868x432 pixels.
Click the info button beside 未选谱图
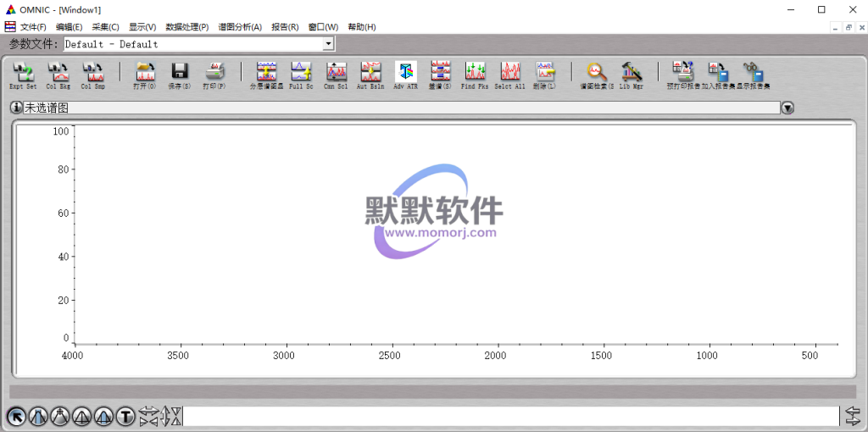click(x=16, y=108)
